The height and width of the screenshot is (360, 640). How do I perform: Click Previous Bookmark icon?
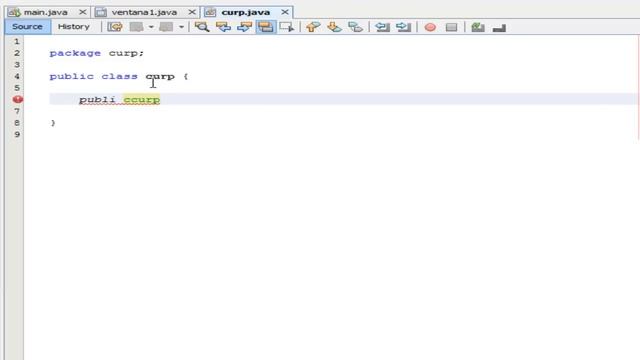313,27
